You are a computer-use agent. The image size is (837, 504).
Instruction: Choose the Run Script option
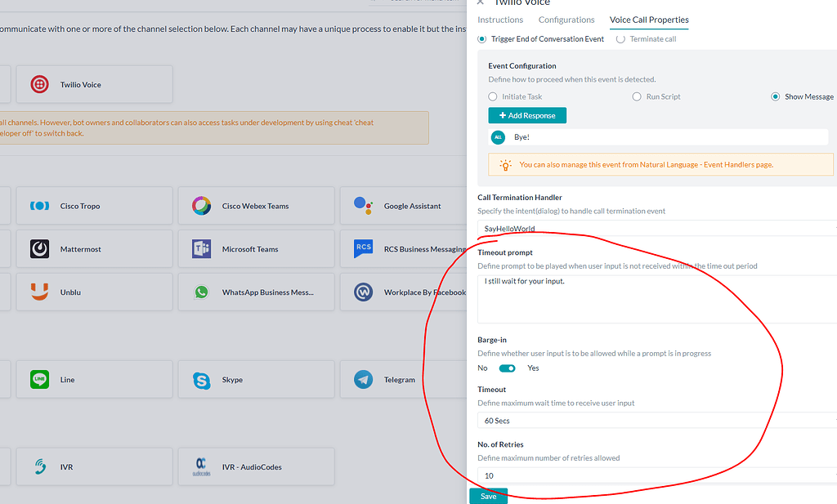(637, 96)
